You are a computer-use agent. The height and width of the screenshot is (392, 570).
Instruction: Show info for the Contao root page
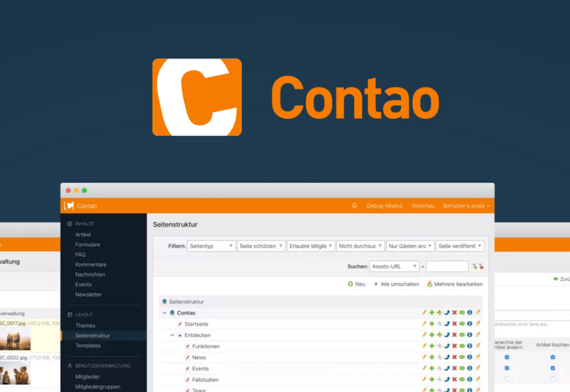click(x=470, y=313)
